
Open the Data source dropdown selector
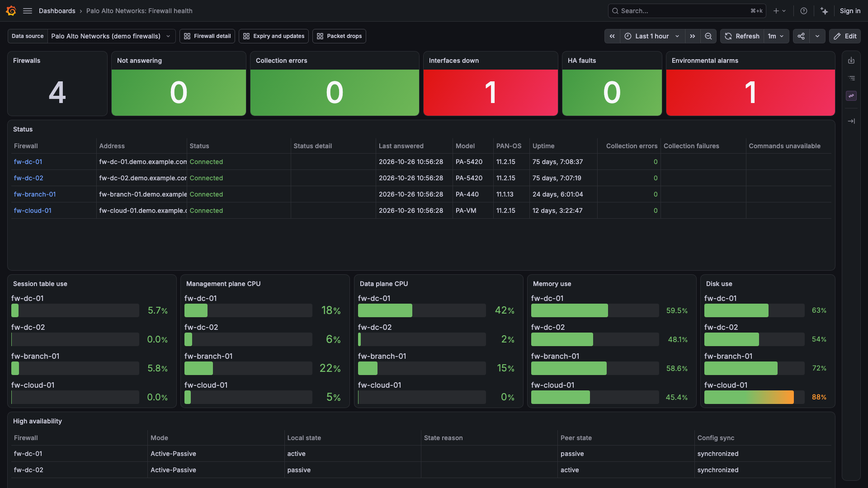(111, 36)
